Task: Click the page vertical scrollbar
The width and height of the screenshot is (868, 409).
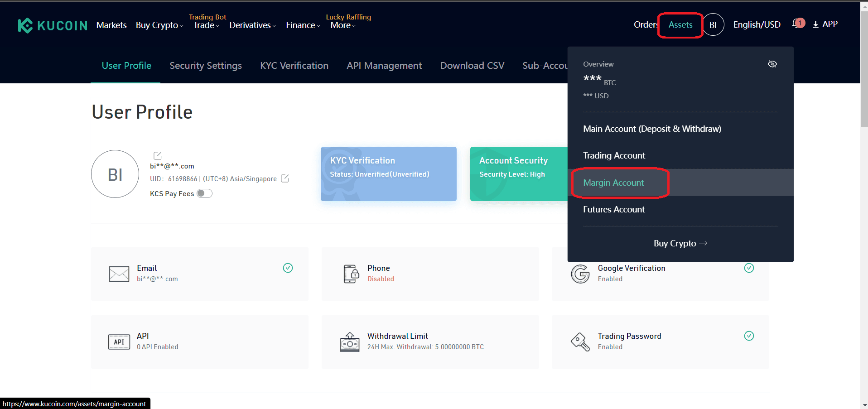Action: point(864,68)
